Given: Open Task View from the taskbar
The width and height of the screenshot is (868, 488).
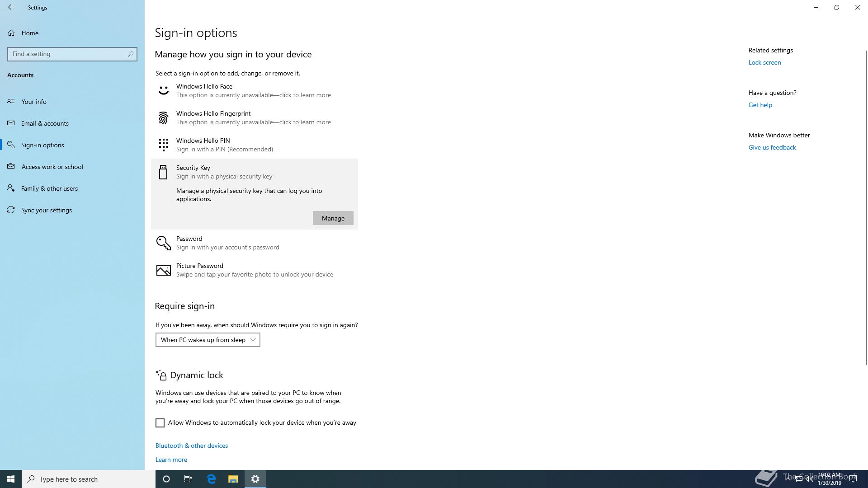Looking at the screenshot, I should (x=188, y=479).
